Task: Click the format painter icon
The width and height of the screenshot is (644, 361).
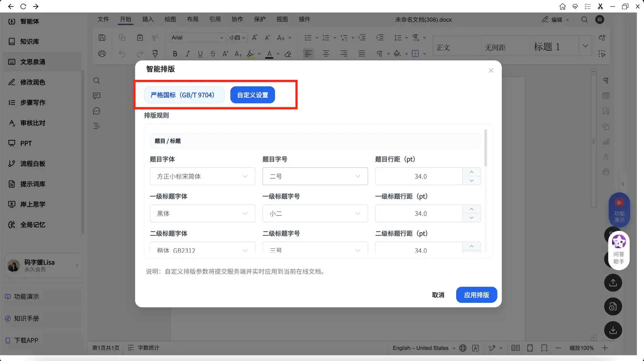Action: tap(155, 54)
